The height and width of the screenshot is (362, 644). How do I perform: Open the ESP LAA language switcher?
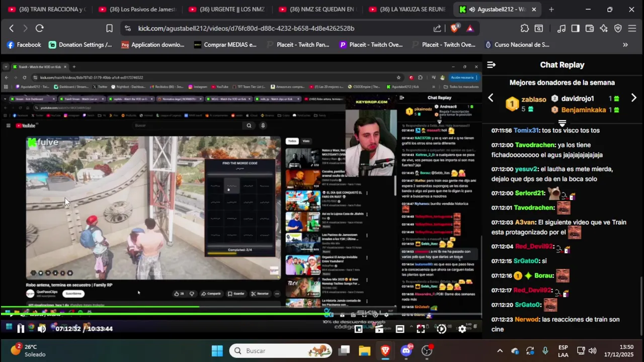tap(563, 350)
